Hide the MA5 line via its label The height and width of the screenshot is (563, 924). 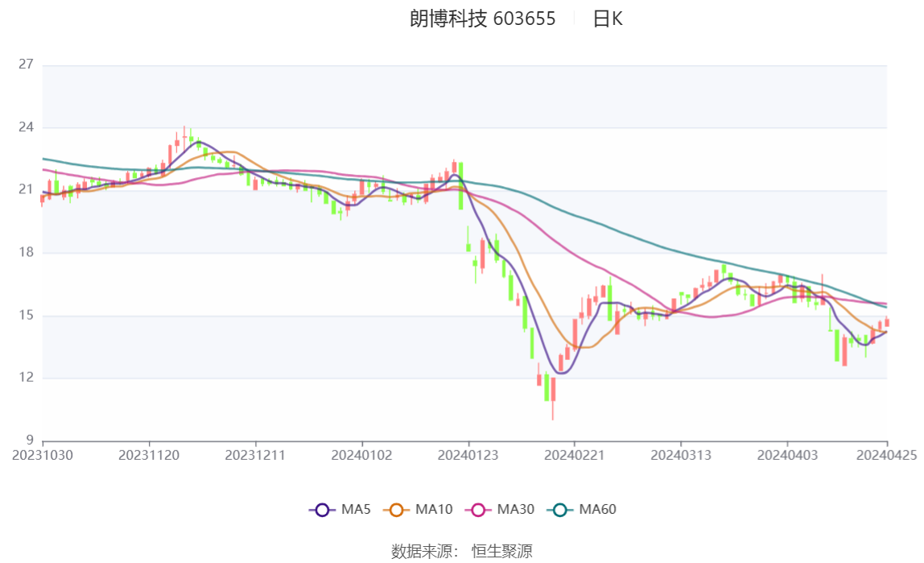(x=355, y=509)
